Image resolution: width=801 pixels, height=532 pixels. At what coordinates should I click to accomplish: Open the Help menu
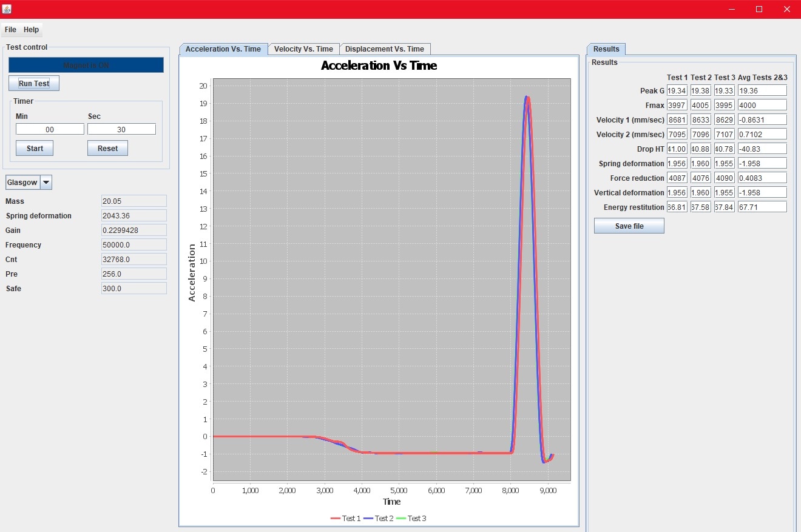pyautogui.click(x=31, y=30)
